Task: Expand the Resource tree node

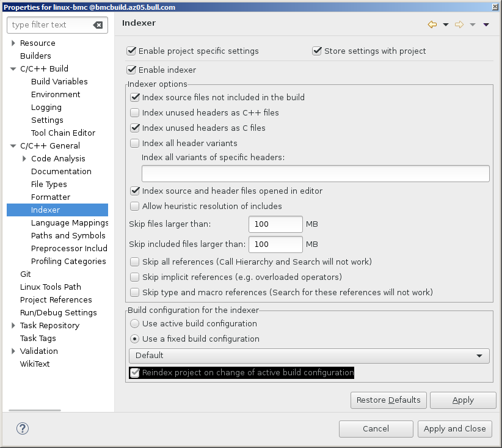Action: tap(13, 43)
